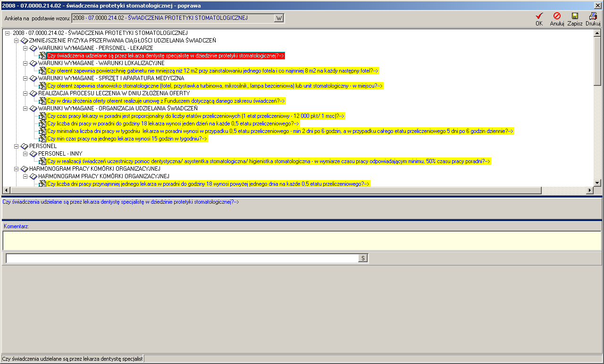Screen dimensions: 604x364
Task: Click book icon of ZMNIEJSZENIE RYZYKA section
Action: point(24,41)
